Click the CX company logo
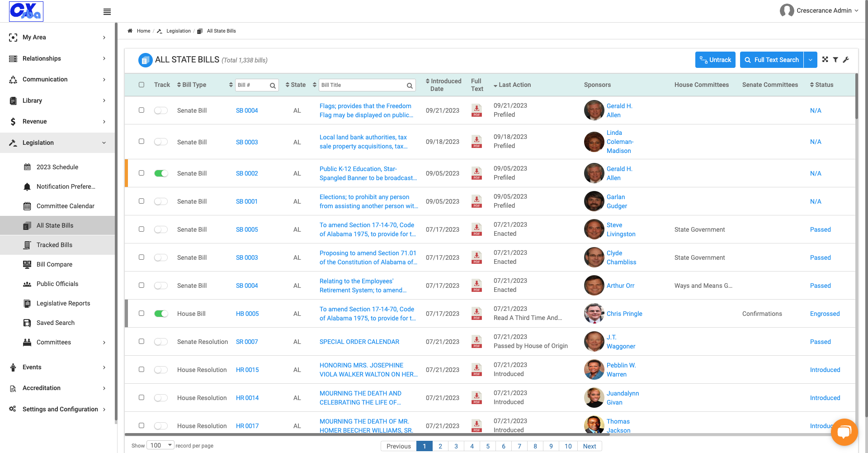The height and width of the screenshot is (453, 868). 26,11
